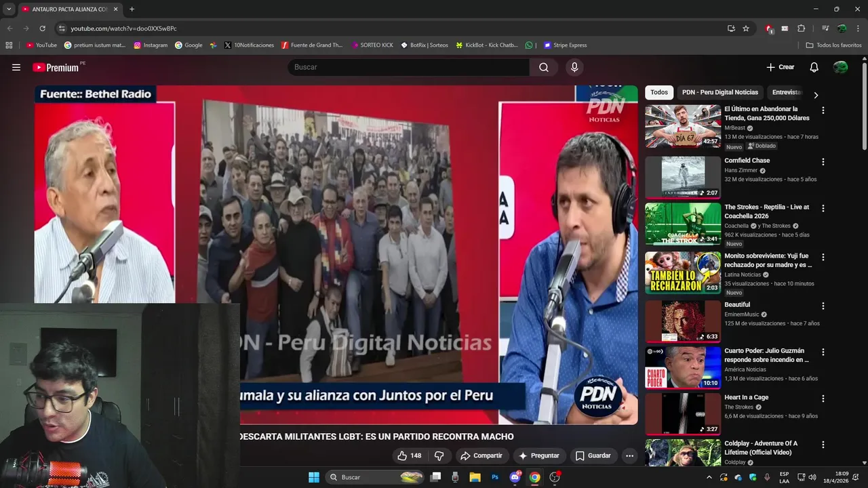868x488 pixels.
Task: Open Discord from the taskbar
Action: tap(515, 477)
